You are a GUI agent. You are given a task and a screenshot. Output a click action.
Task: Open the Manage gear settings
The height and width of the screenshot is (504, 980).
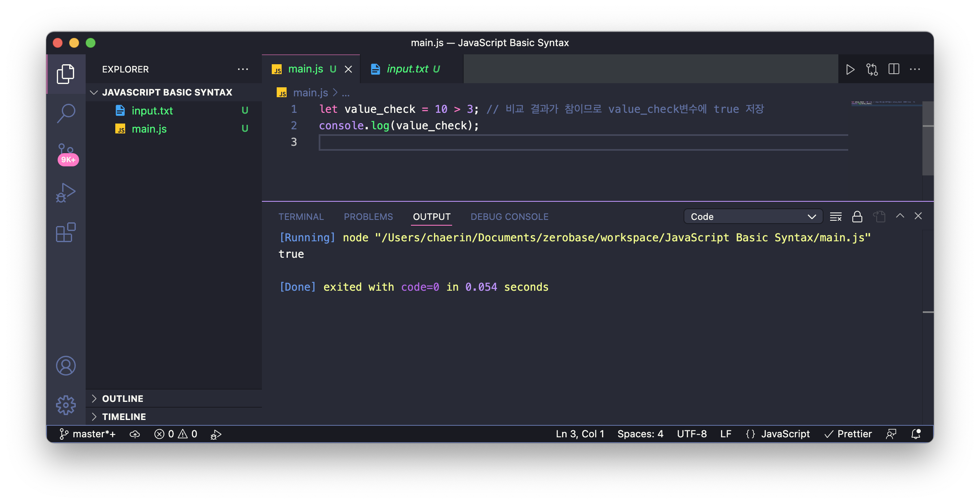pyautogui.click(x=66, y=405)
